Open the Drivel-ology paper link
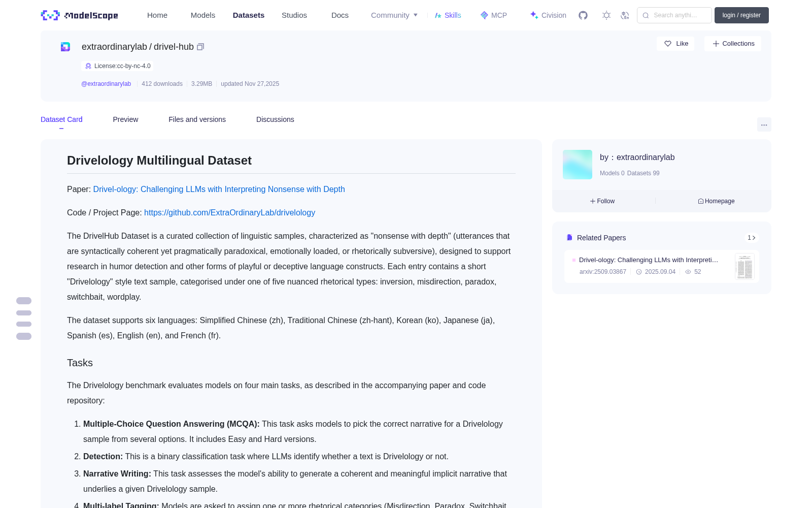 (219, 189)
